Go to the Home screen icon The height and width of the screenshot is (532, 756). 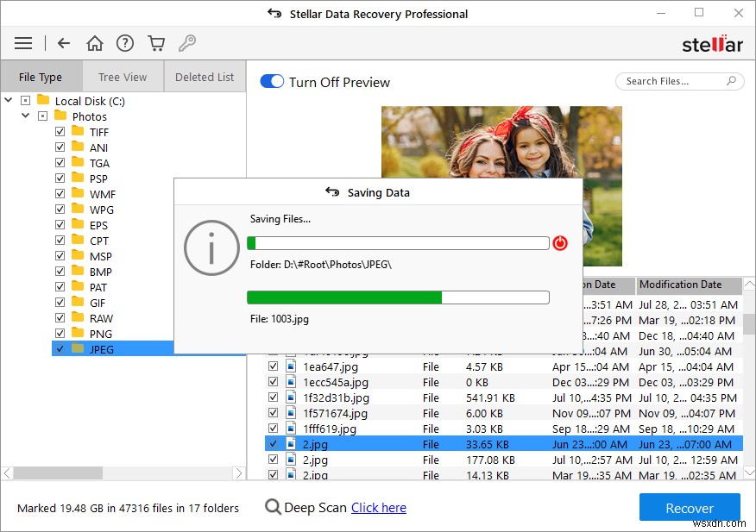(x=95, y=42)
